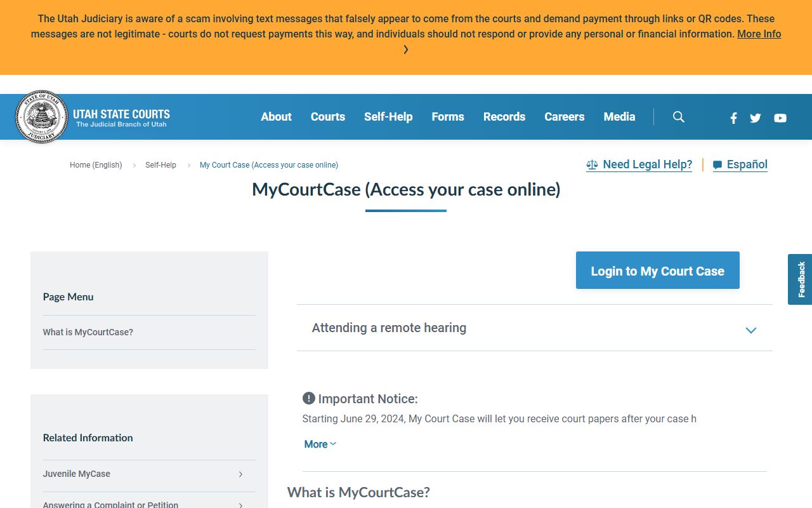Open the YouTube channel icon
Image resolution: width=812 pixels, height=508 pixels.
tap(780, 117)
